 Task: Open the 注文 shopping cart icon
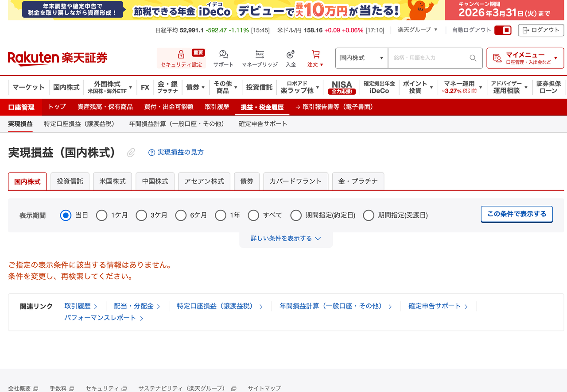coord(315,54)
